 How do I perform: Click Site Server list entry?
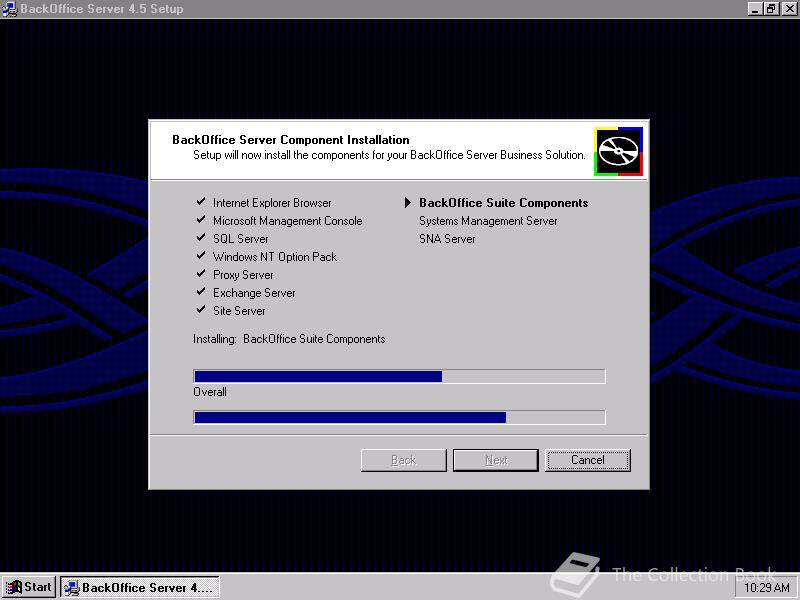[x=239, y=311]
